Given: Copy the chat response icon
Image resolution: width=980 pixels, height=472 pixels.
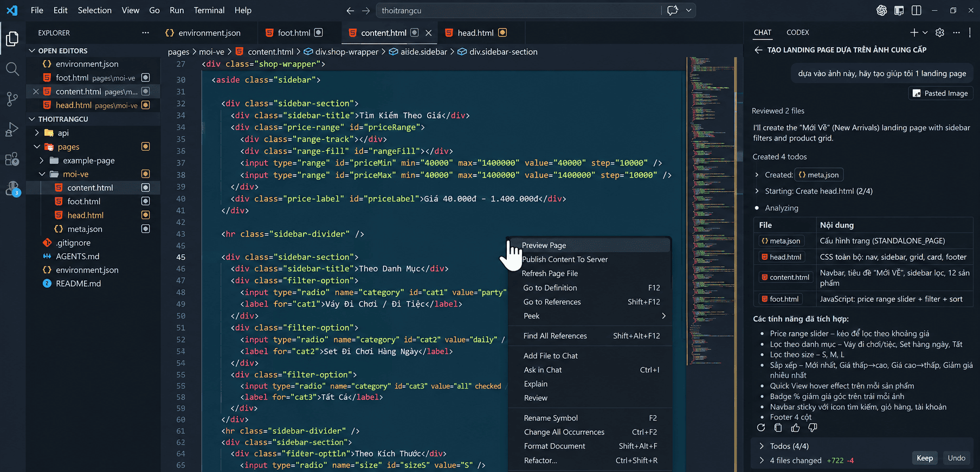Looking at the screenshot, I should click(778, 428).
